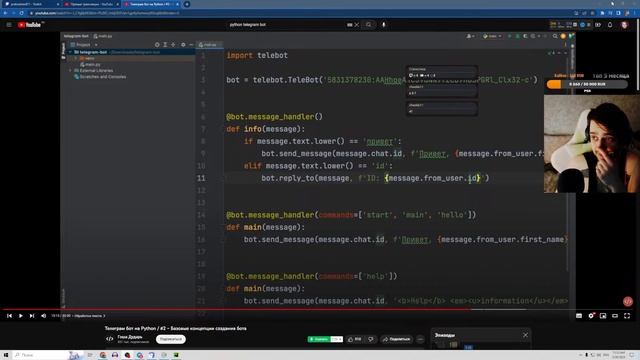The height and width of the screenshot is (360, 640).
Task: Toggle theater mode
Action: point(615,316)
